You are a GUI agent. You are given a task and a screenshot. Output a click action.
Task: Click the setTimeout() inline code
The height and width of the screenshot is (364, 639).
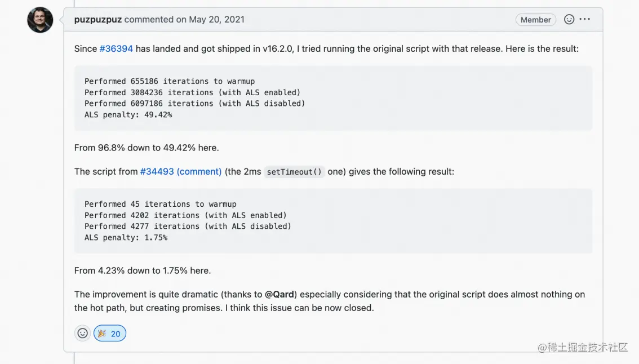coord(294,172)
